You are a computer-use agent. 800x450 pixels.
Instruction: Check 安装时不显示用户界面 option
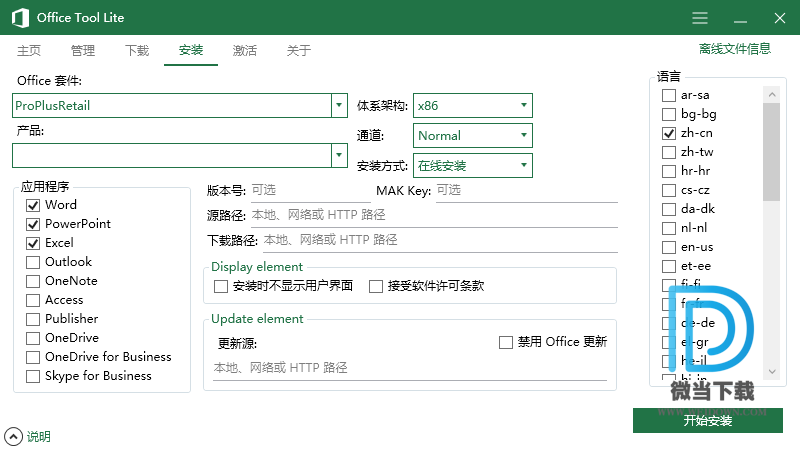221,286
